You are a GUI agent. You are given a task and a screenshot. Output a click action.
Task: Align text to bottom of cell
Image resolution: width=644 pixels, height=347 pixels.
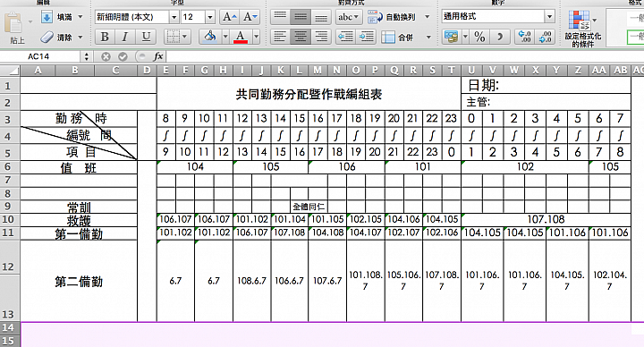[321, 17]
